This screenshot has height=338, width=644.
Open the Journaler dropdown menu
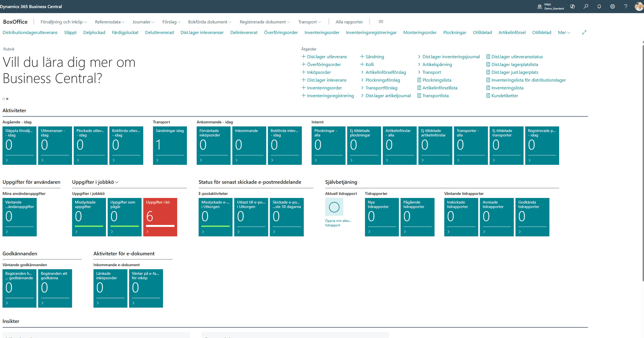pyautogui.click(x=144, y=22)
